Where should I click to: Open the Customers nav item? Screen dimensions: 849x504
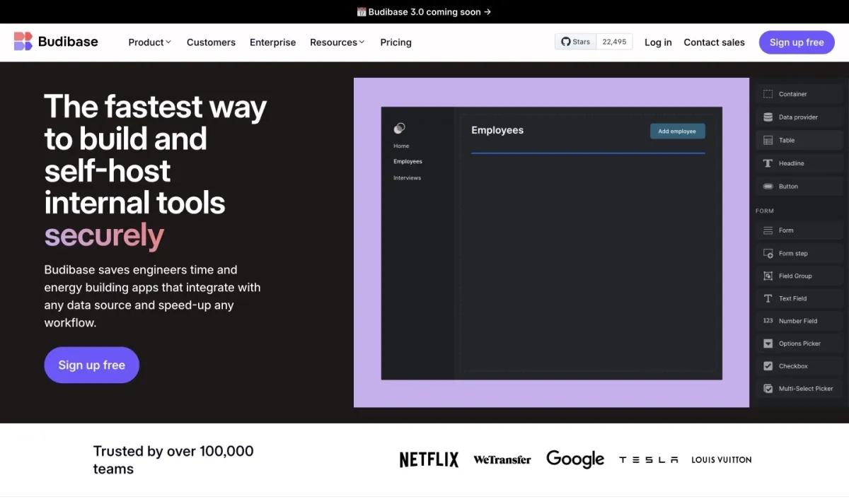pos(211,42)
